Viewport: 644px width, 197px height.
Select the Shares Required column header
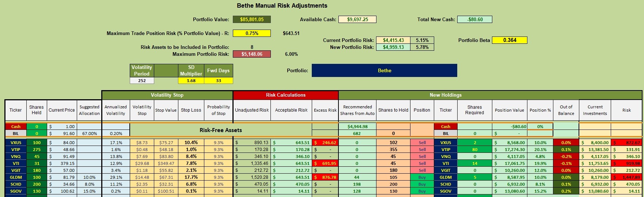pos(474,110)
